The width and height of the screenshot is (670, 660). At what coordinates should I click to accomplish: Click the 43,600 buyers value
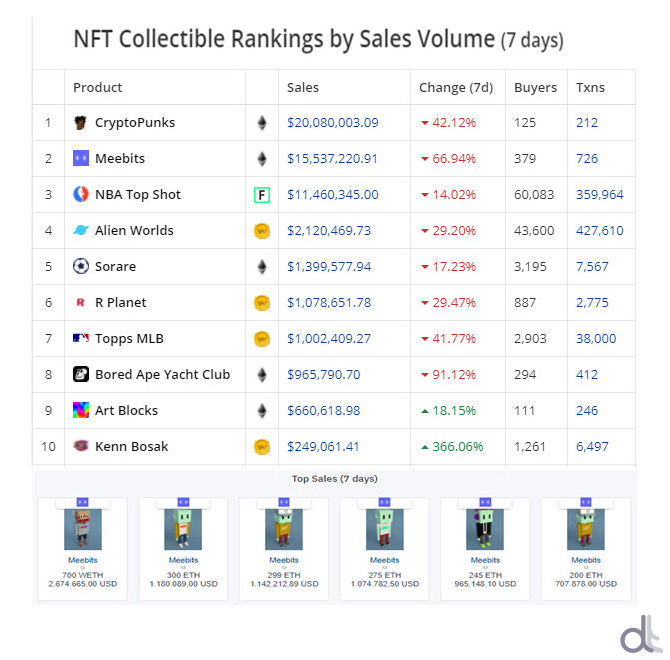(534, 230)
